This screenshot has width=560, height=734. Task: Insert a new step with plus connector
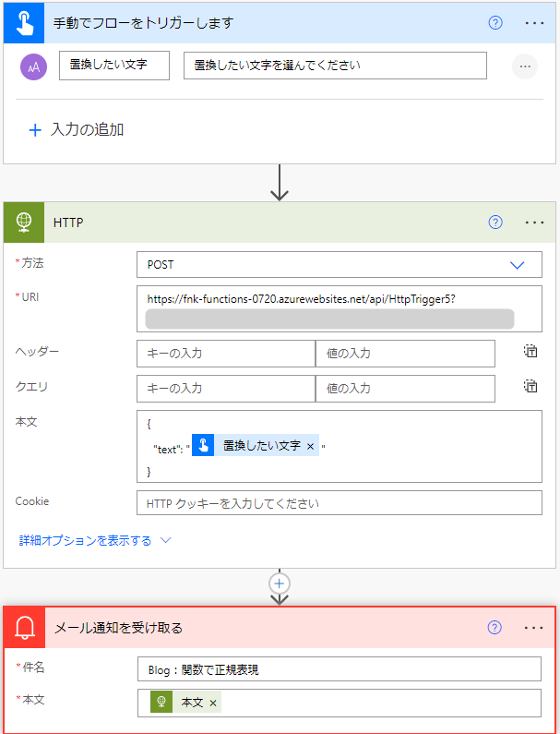click(280, 584)
